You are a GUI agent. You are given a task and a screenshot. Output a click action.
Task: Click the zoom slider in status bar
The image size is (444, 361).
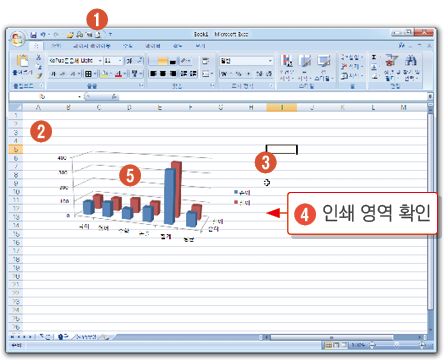(397, 345)
